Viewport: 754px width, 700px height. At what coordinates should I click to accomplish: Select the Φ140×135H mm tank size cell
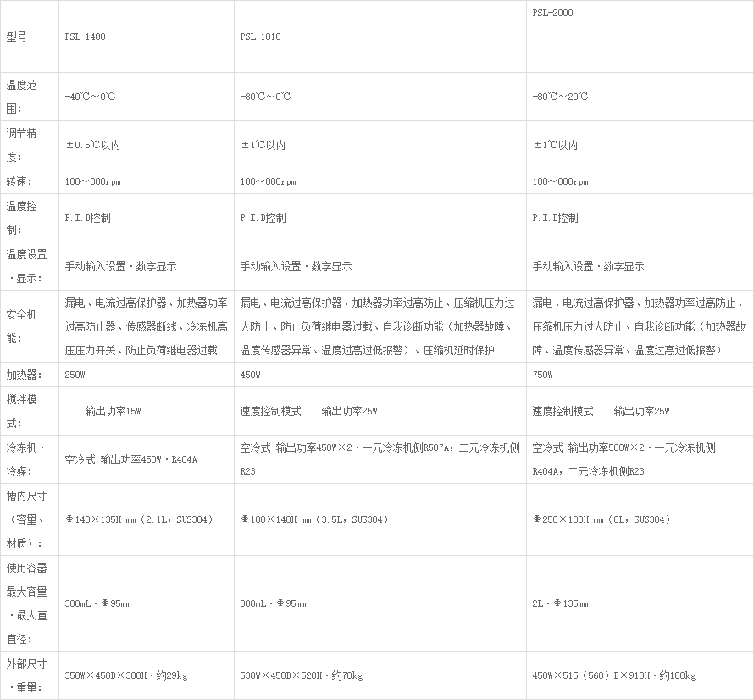click(x=139, y=519)
